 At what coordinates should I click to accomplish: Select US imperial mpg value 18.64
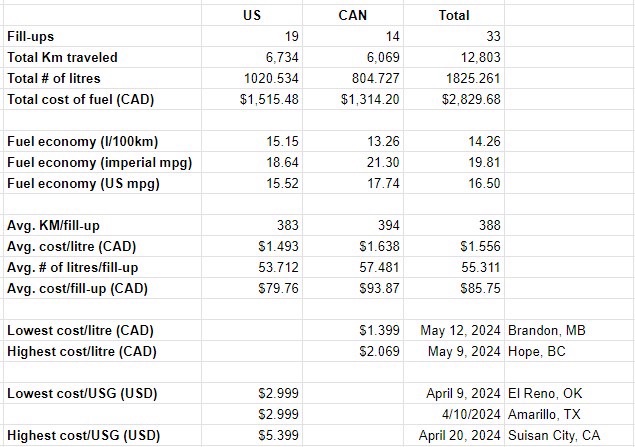click(x=252, y=162)
